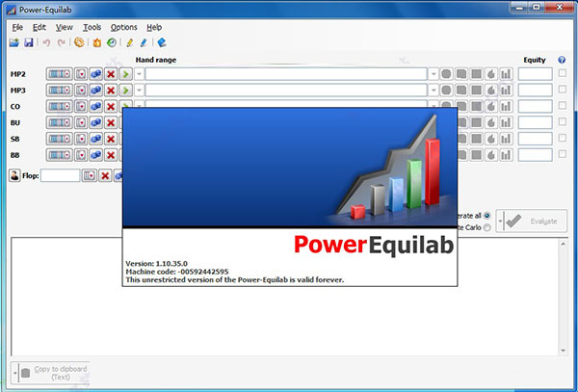Open the card selector for MP3

pyautogui.click(x=81, y=91)
